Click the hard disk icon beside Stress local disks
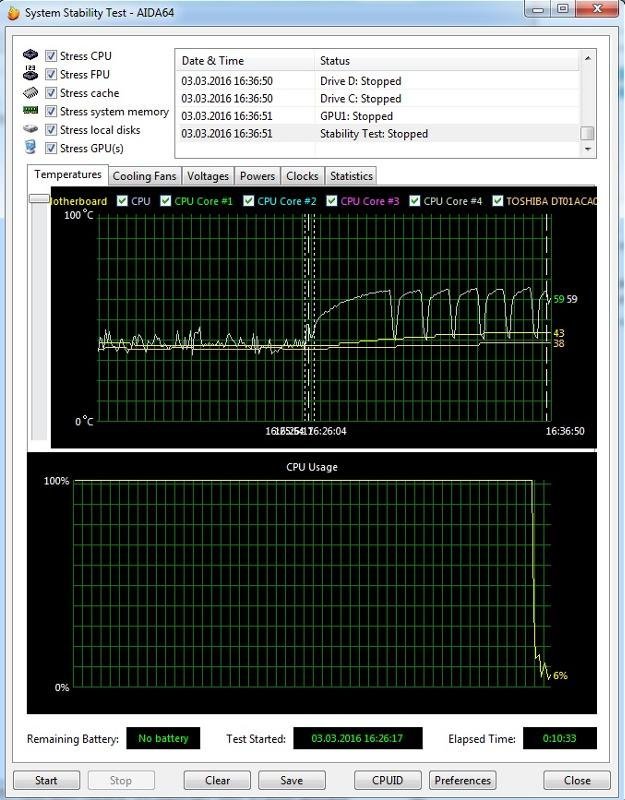 pyautogui.click(x=30, y=129)
